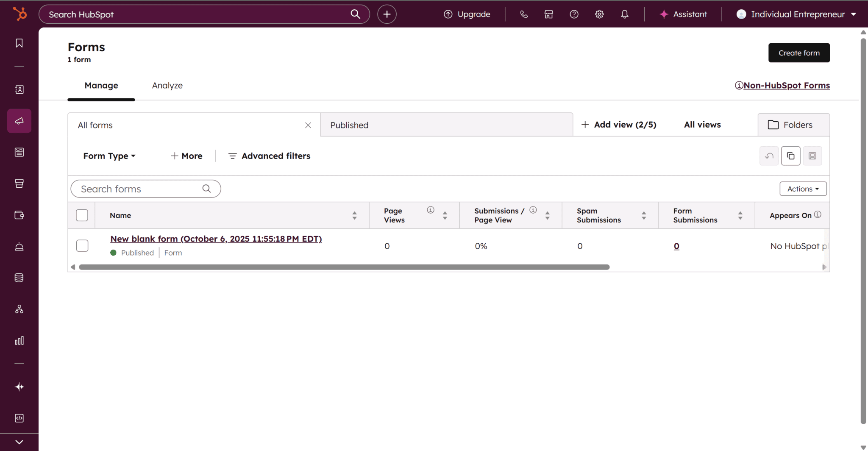The height and width of the screenshot is (451, 868).
Task: Click the save view icon near filters
Action: pyautogui.click(x=812, y=156)
